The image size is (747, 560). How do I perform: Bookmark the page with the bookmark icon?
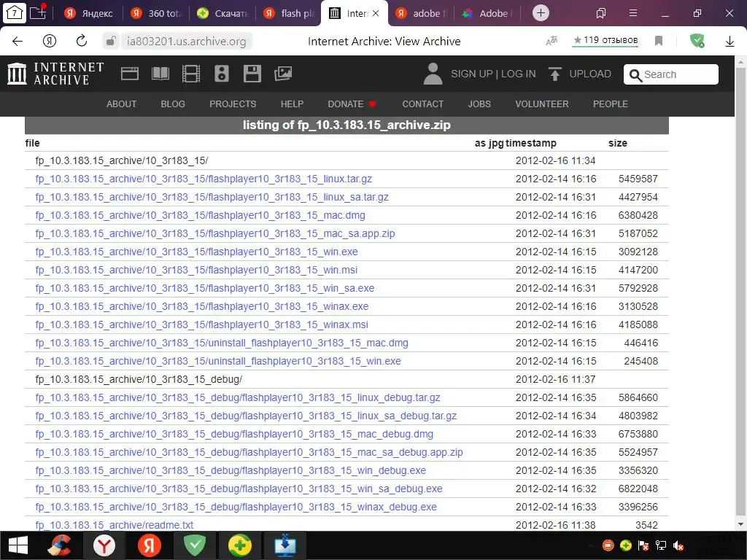click(x=659, y=41)
